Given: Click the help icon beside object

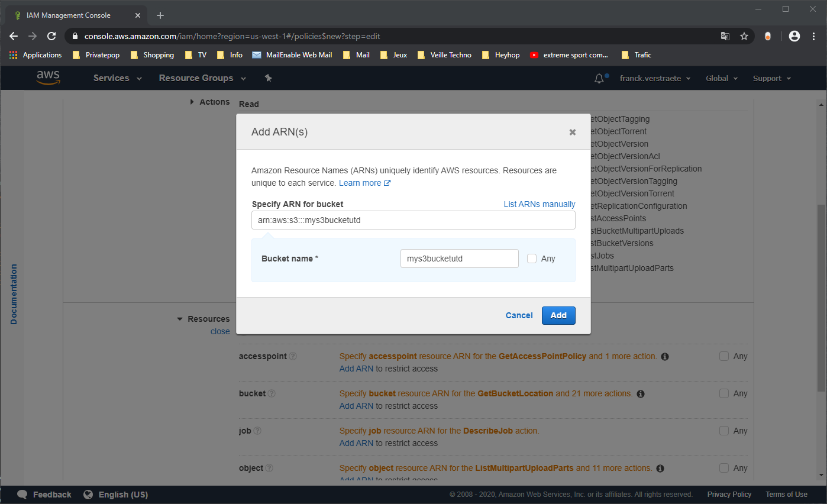Looking at the screenshot, I should click(x=270, y=468).
